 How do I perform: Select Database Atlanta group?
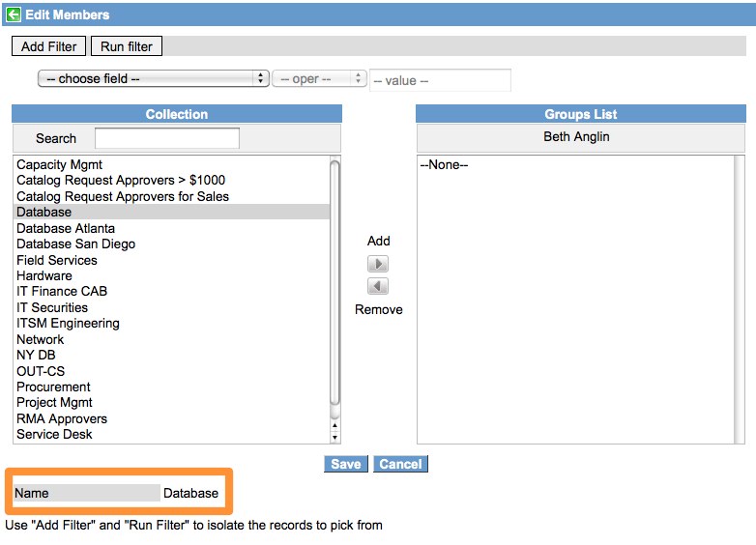click(66, 228)
